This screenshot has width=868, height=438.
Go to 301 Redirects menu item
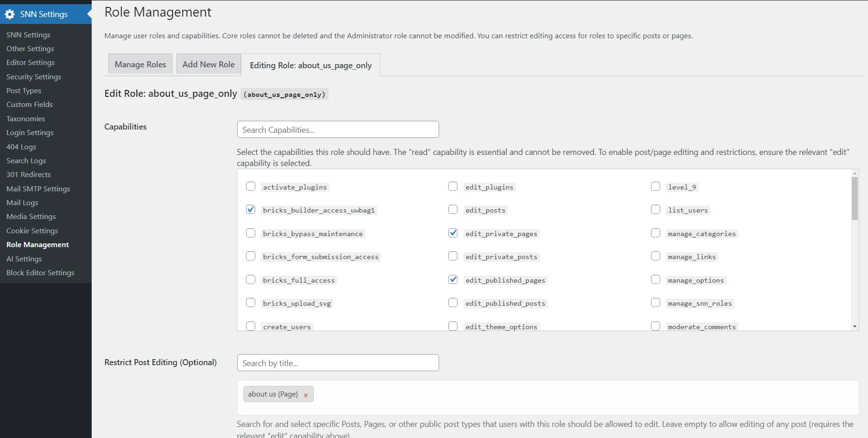[29, 174]
